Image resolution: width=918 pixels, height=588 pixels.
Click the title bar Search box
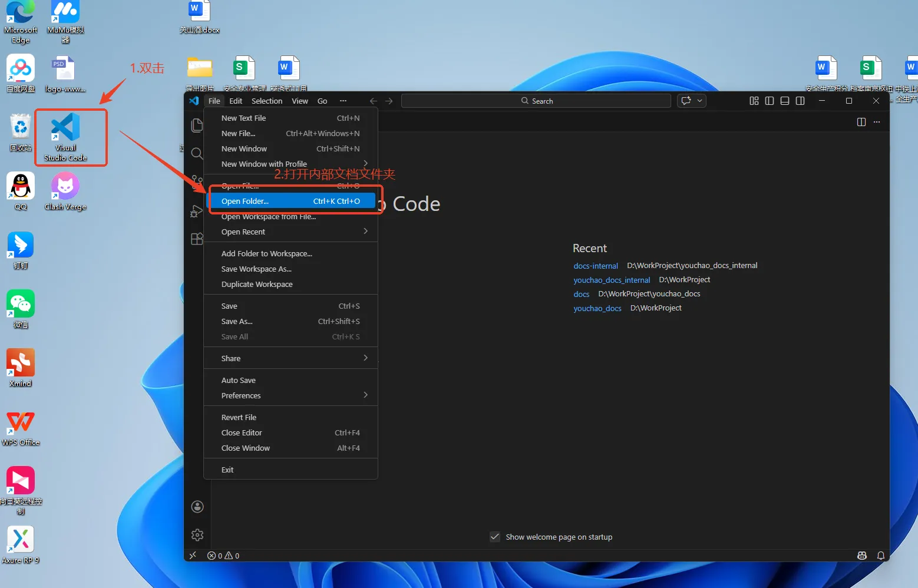(536, 101)
